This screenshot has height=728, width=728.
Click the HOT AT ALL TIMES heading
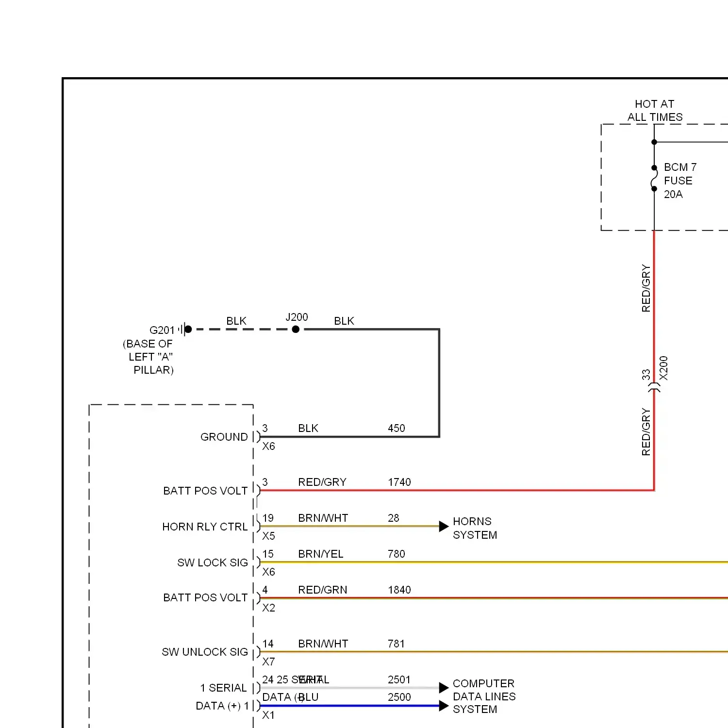point(655,111)
